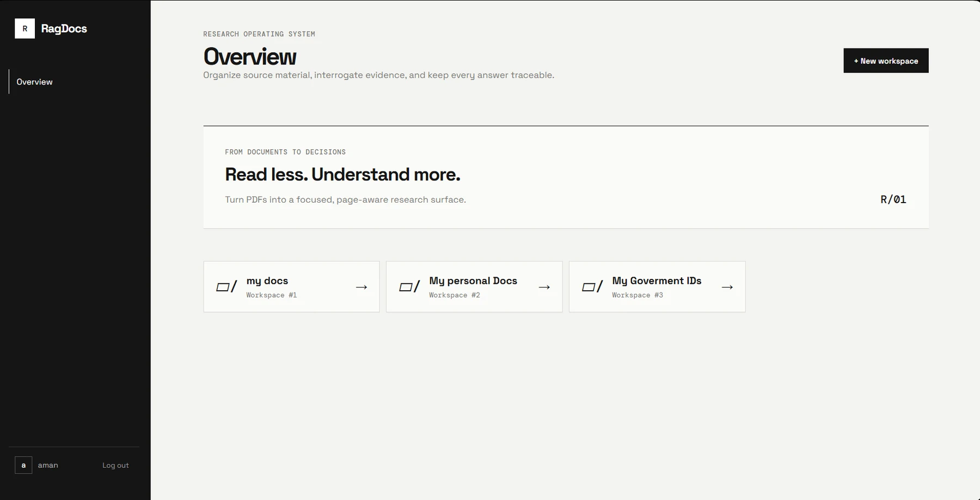980x500 pixels.
Task: Click the username aman
Action: click(48, 465)
